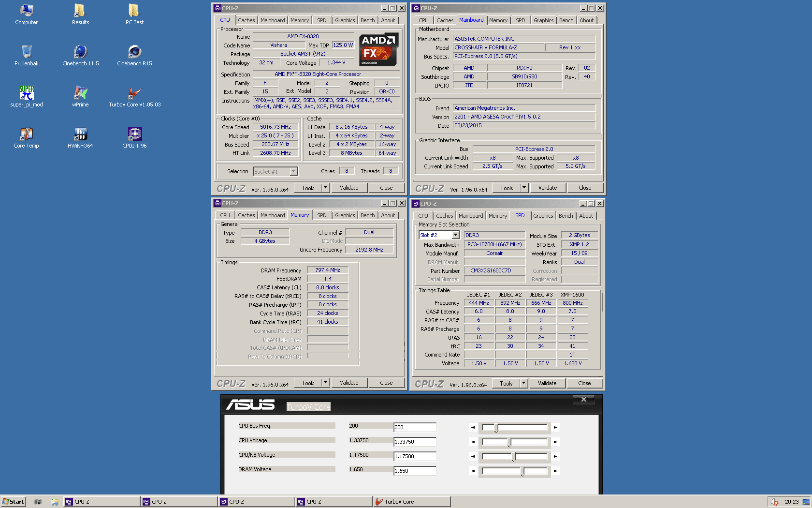The height and width of the screenshot is (508, 812).
Task: Decrease CPU Bus Freq. with left arrow
Action: point(473,427)
